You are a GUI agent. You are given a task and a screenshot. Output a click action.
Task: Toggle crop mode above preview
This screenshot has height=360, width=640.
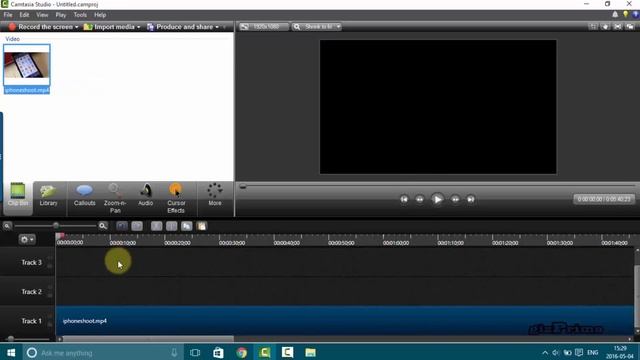point(593,27)
